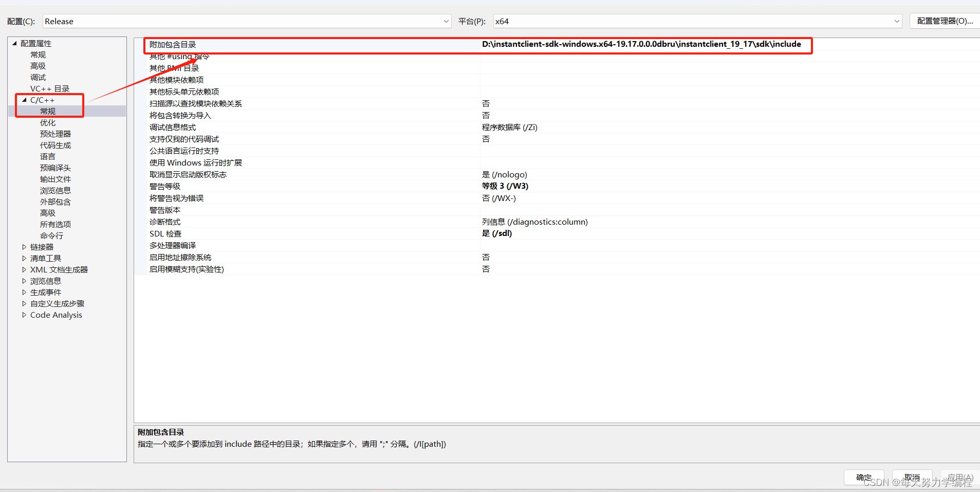Image resolution: width=980 pixels, height=492 pixels.
Task: Click the 取消 button
Action: (x=912, y=477)
